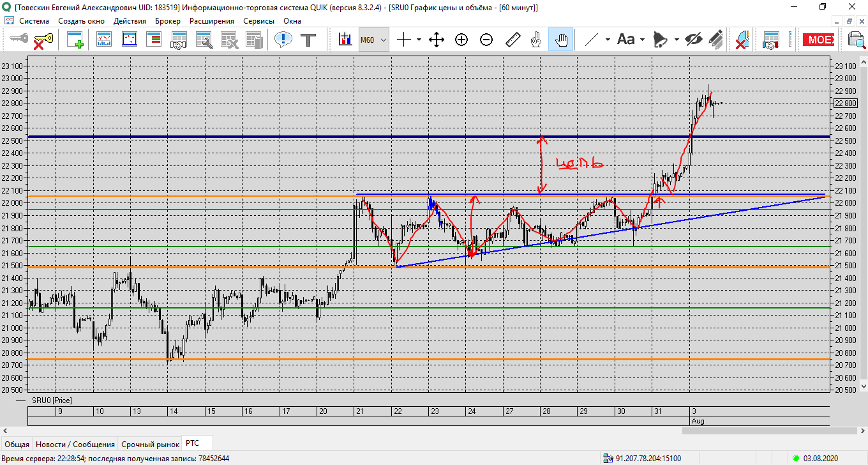Switch to the Срочный рынок tab
Screen dimensions: 868x465
pos(151,444)
